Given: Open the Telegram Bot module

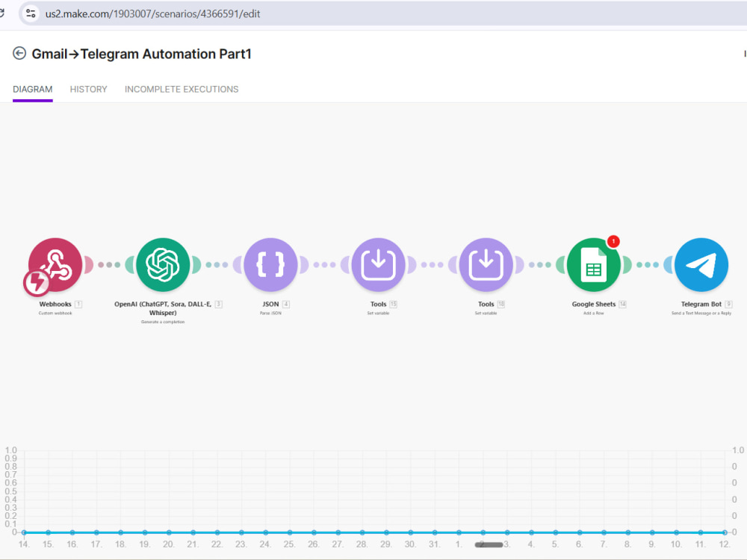Looking at the screenshot, I should pyautogui.click(x=701, y=264).
